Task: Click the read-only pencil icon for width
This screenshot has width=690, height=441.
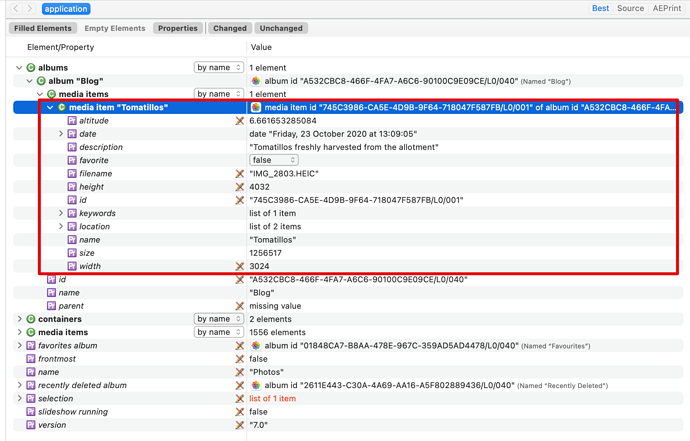Action: [239, 266]
